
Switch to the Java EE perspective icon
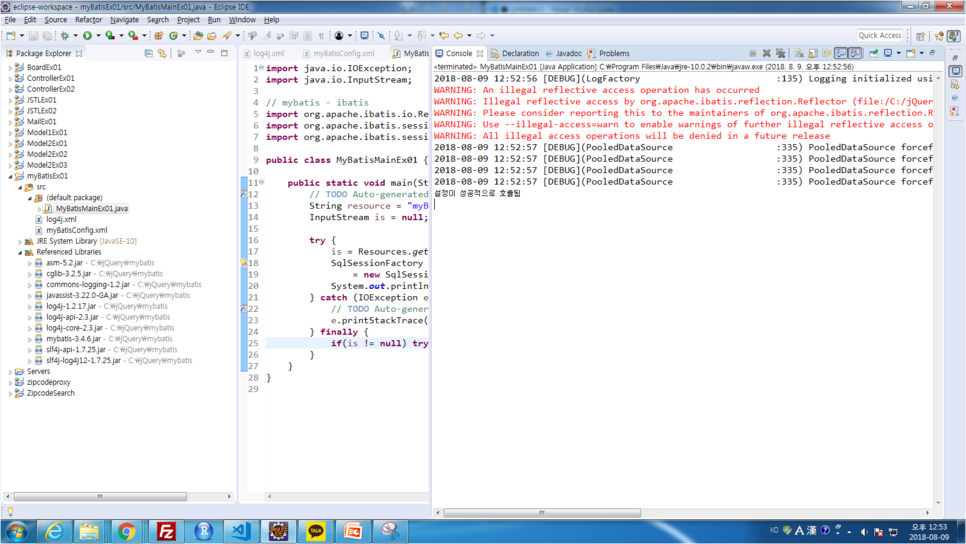[x=939, y=36]
